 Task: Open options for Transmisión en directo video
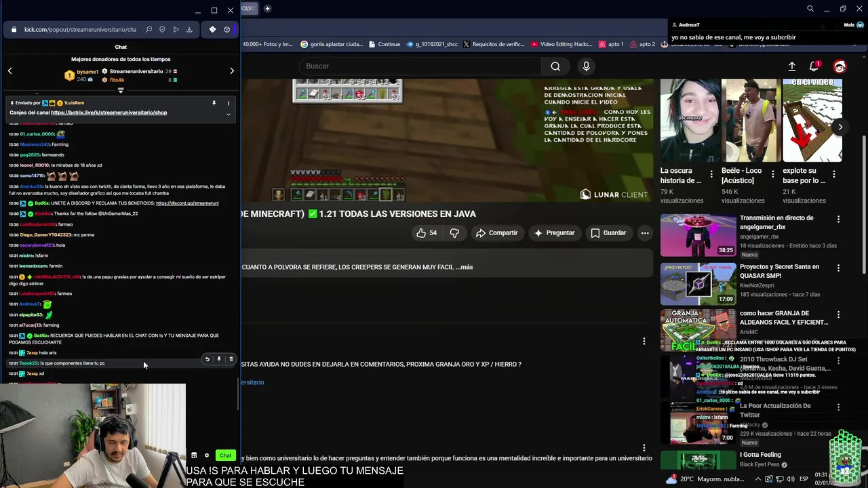coord(838,220)
